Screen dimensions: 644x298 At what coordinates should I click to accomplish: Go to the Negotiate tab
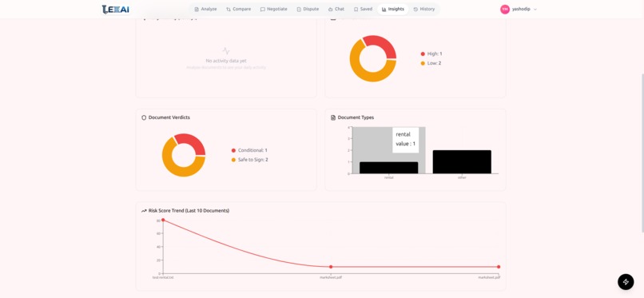click(273, 9)
